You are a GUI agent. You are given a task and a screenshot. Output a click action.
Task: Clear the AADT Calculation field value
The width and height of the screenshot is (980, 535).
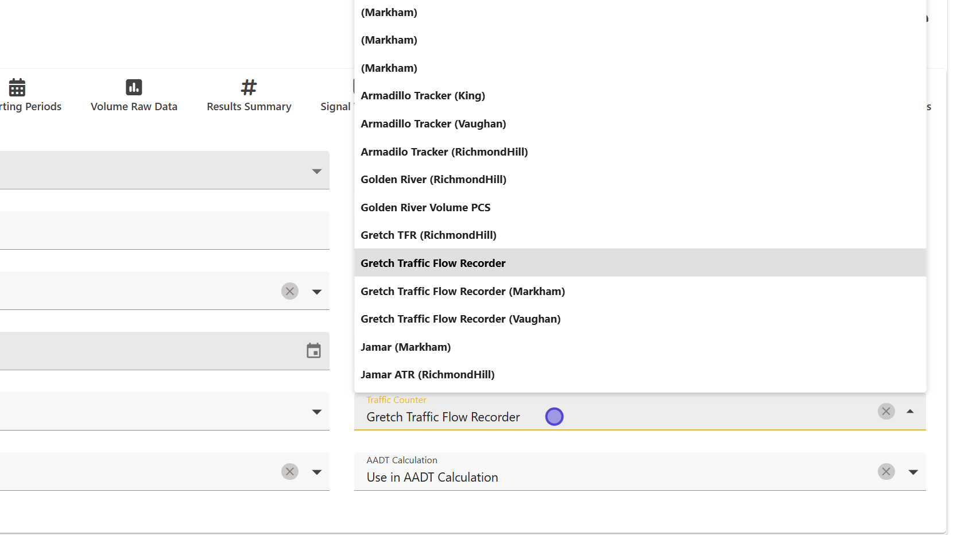coord(886,472)
